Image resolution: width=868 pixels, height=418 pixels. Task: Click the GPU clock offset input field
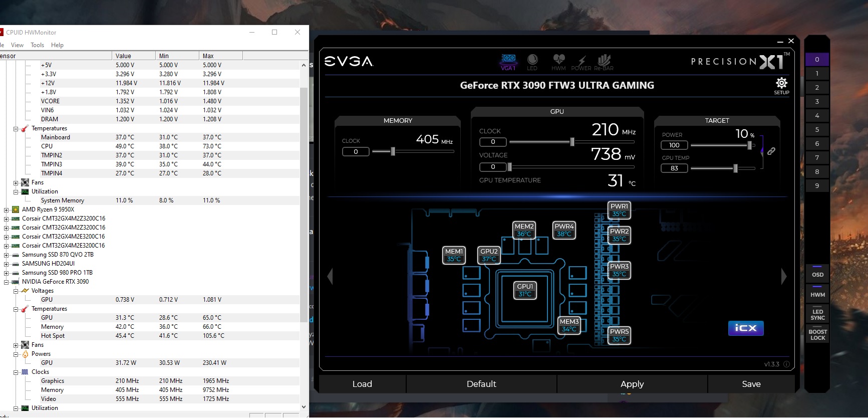493,142
